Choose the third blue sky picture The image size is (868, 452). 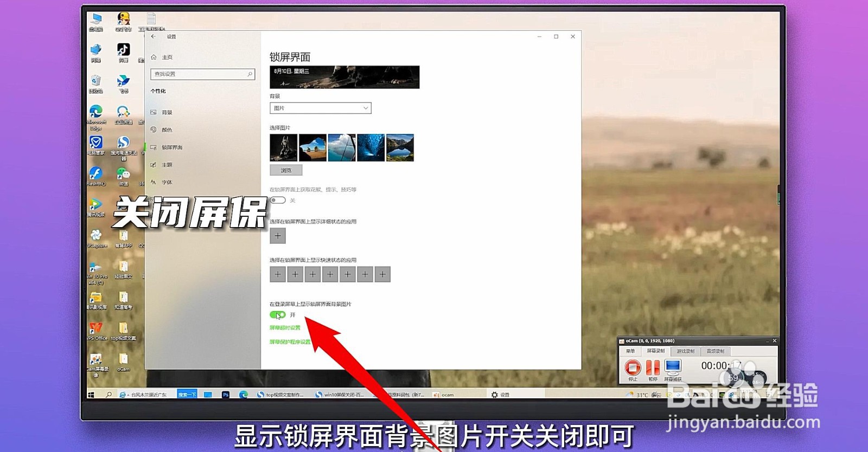[342, 147]
